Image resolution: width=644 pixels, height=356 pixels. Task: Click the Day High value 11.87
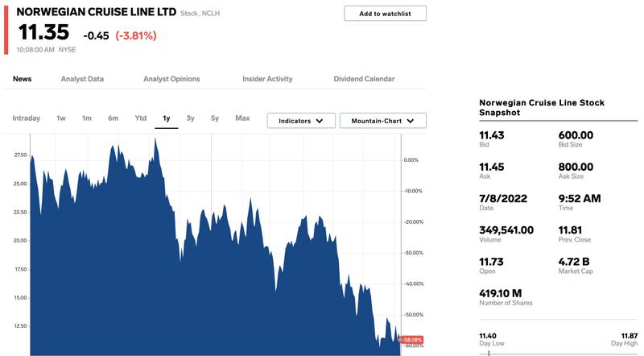630,336
